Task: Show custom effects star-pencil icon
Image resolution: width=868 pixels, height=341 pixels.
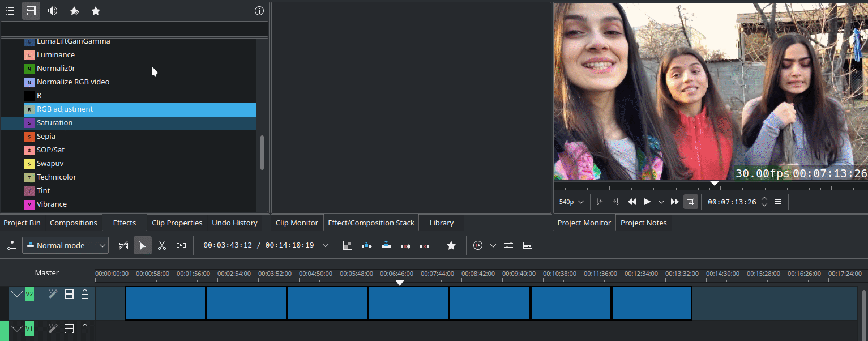Action: 74,11
